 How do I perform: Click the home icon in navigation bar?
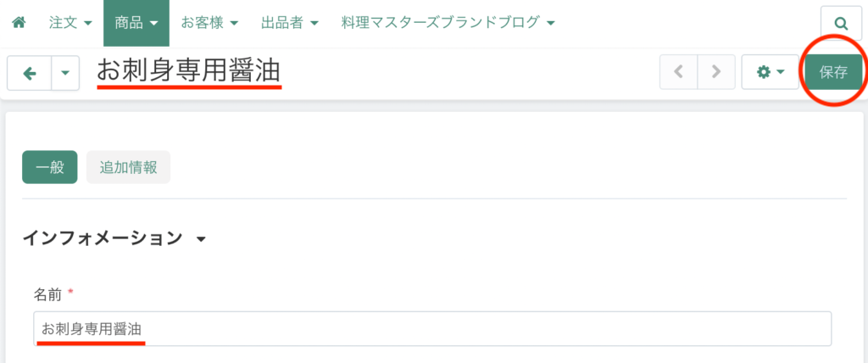(18, 23)
